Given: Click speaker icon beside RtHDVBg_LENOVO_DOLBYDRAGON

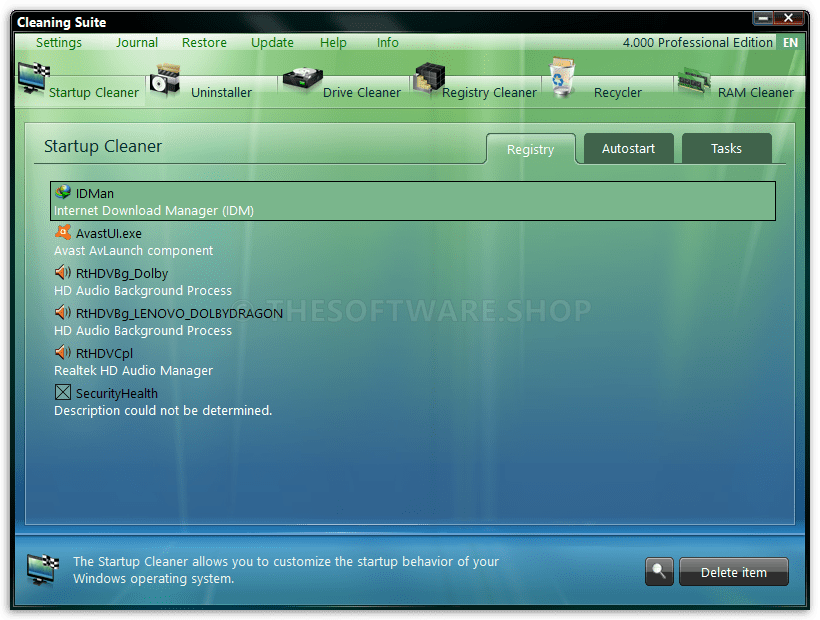Looking at the screenshot, I should tap(63, 312).
